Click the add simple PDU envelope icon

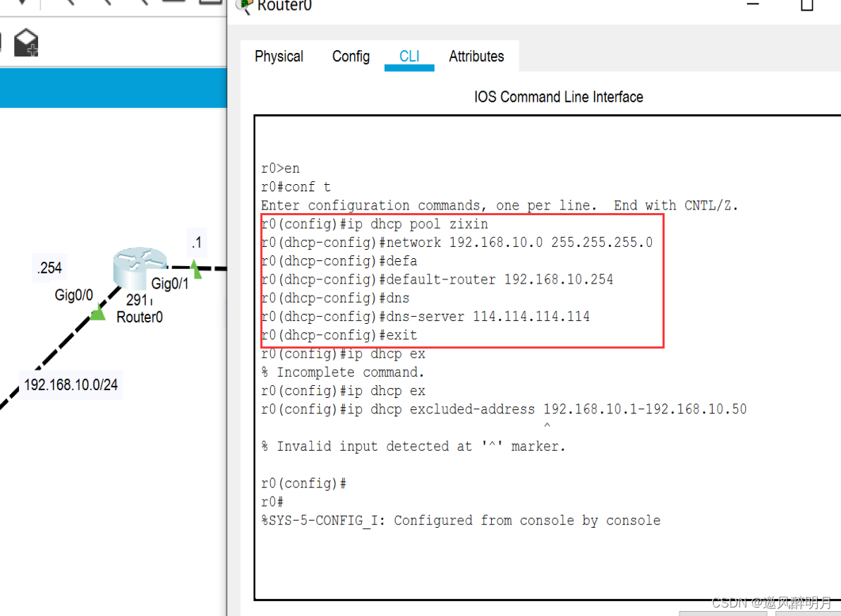25,42
